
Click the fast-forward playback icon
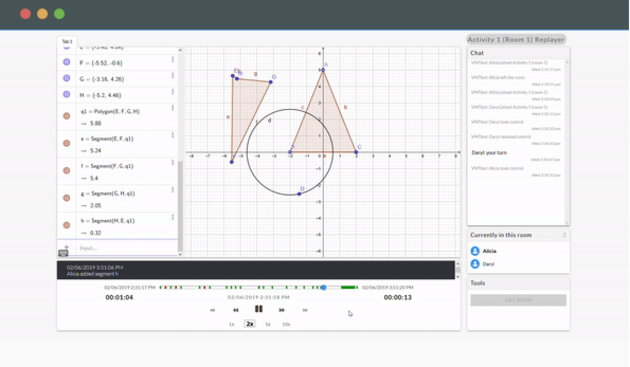[282, 310]
